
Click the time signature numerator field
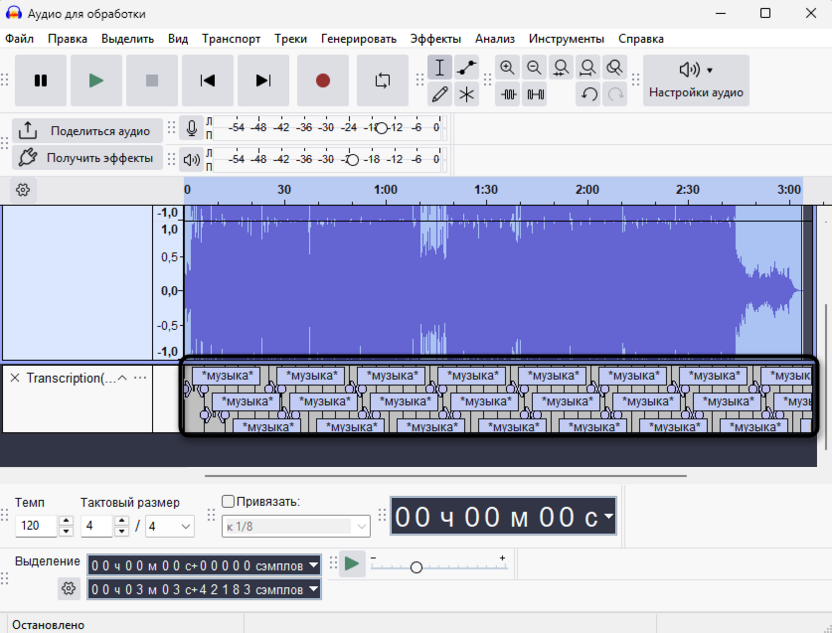pyautogui.click(x=97, y=526)
